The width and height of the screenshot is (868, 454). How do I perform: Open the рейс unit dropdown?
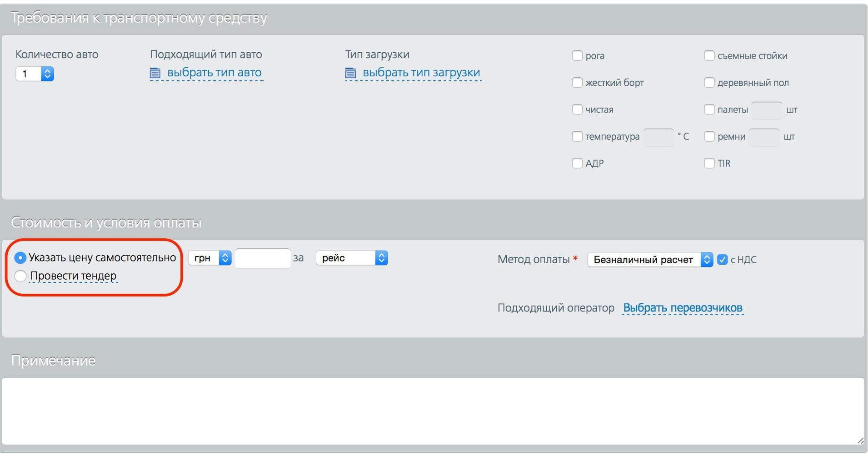click(x=352, y=258)
